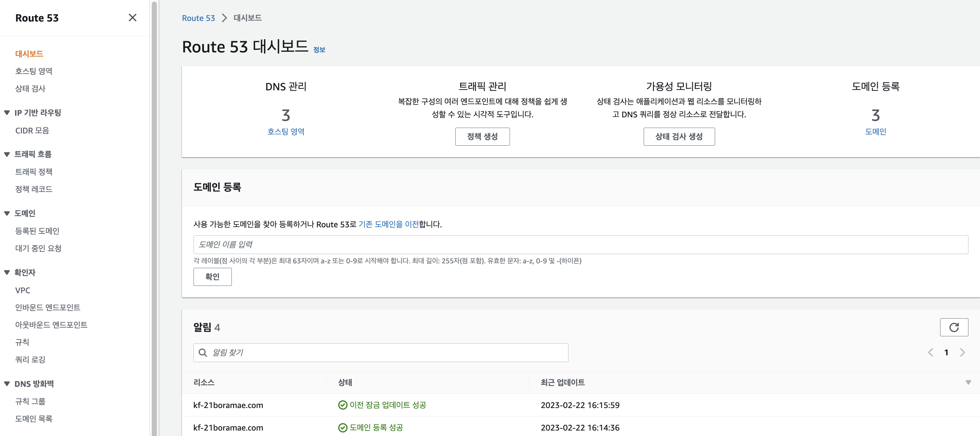Screen dimensions: 980x436
Task: Go to next notifications page arrow
Action: click(x=962, y=352)
